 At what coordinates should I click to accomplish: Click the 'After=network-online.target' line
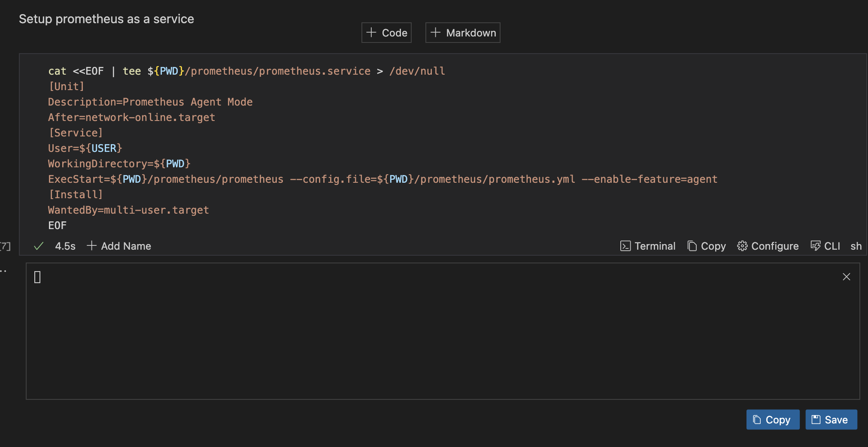click(x=131, y=117)
